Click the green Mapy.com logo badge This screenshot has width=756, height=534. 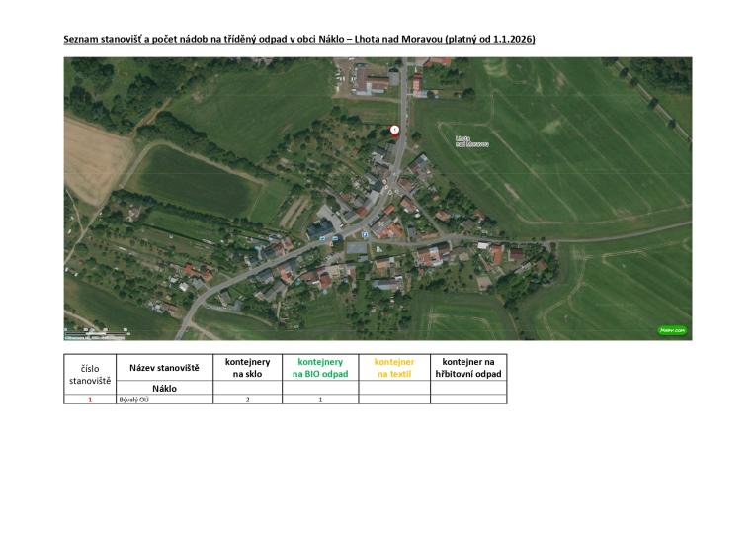click(x=672, y=330)
